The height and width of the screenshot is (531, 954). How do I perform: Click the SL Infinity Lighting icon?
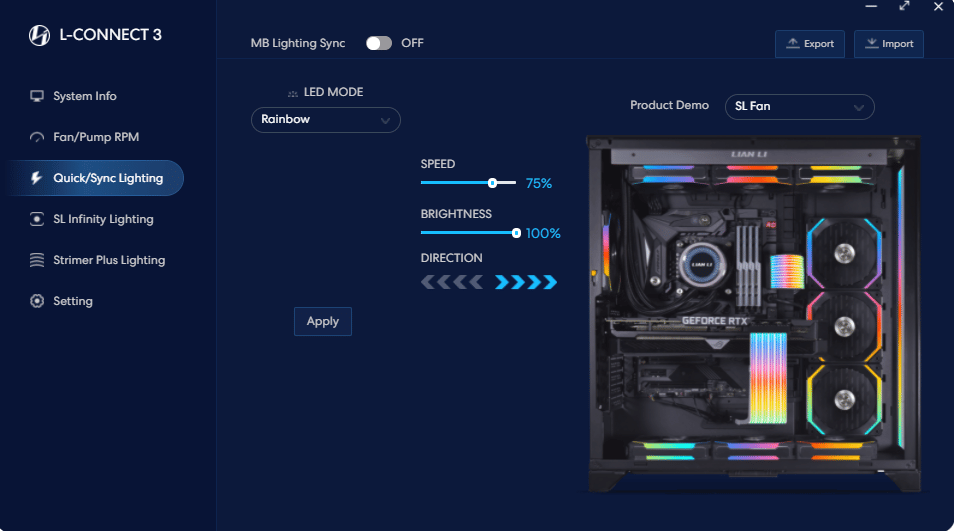coord(37,219)
